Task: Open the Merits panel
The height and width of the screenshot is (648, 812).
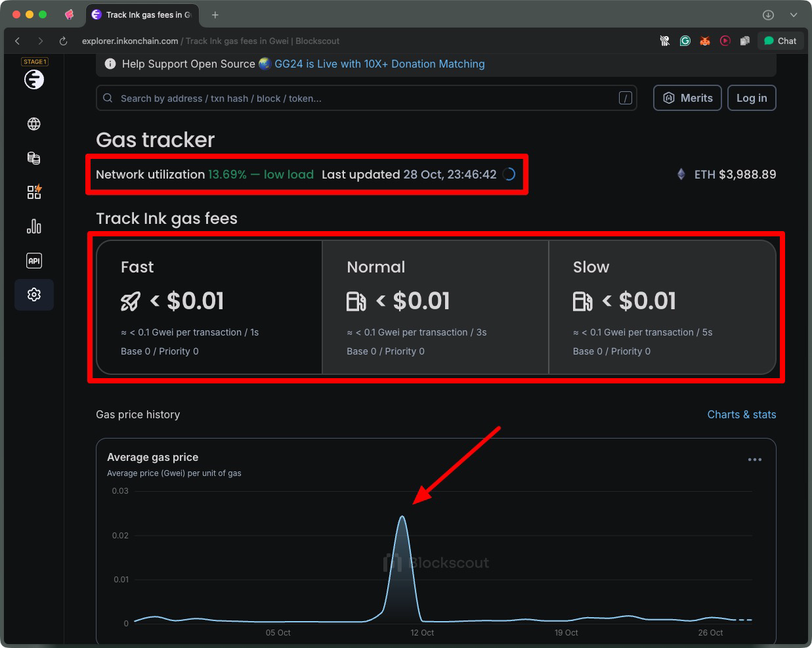Action: pos(687,97)
